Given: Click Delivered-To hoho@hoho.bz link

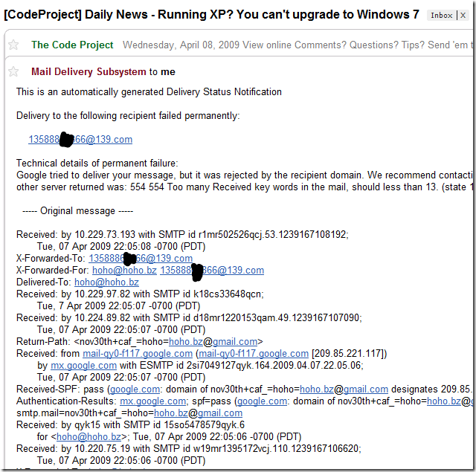Looking at the screenshot, I should coord(106,282).
